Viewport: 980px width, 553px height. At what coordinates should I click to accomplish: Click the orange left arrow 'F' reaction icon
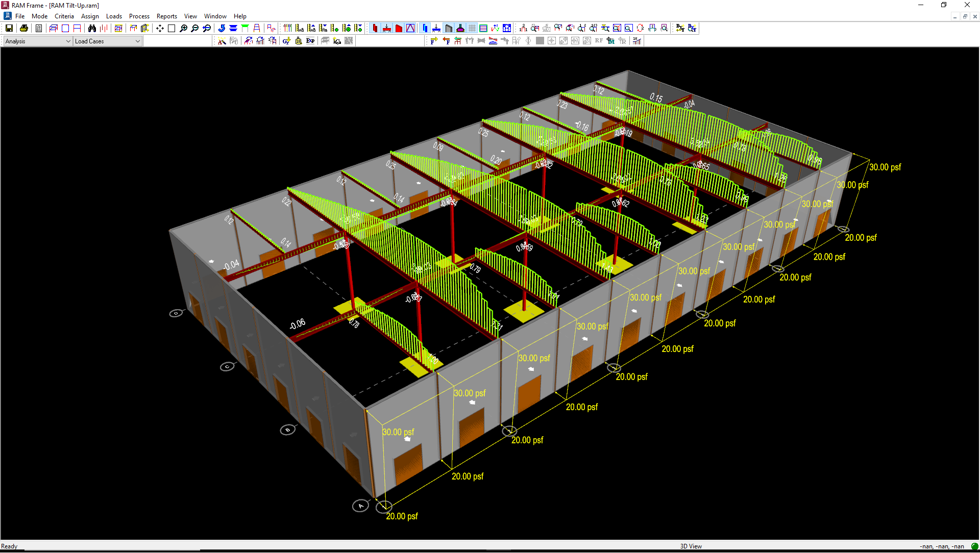pos(446,41)
